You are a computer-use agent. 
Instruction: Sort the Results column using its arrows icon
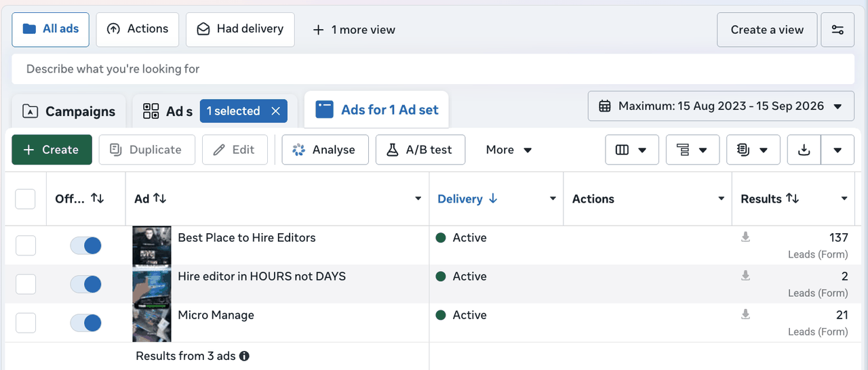(x=792, y=199)
